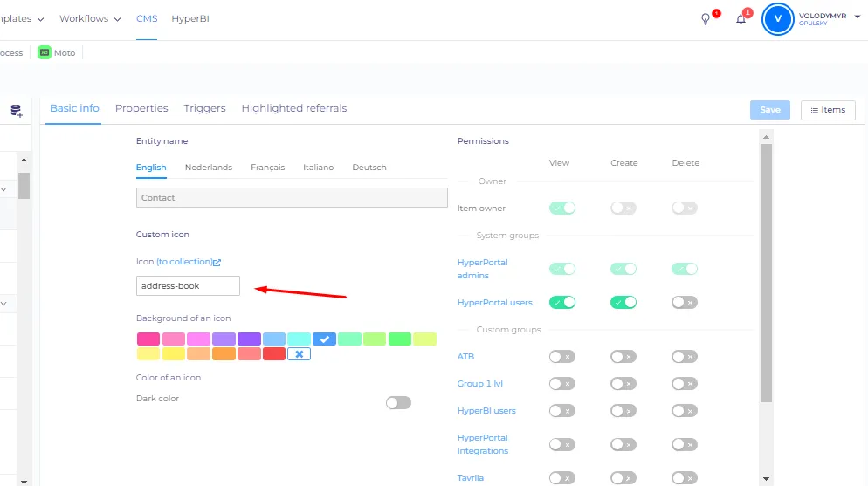Viewport: 868px width, 486px height.
Task: Enable Group 1 lvl View permission
Action: coord(561,384)
